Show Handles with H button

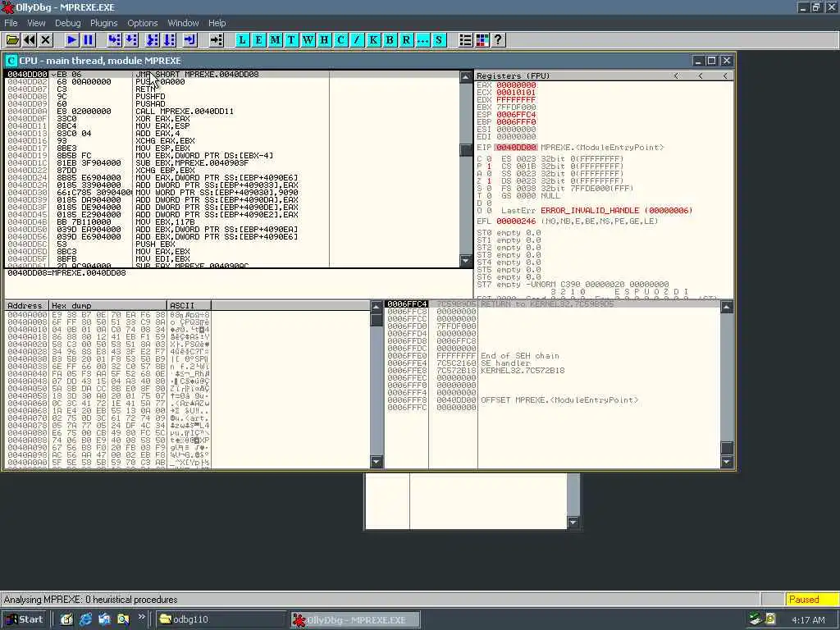pos(324,39)
